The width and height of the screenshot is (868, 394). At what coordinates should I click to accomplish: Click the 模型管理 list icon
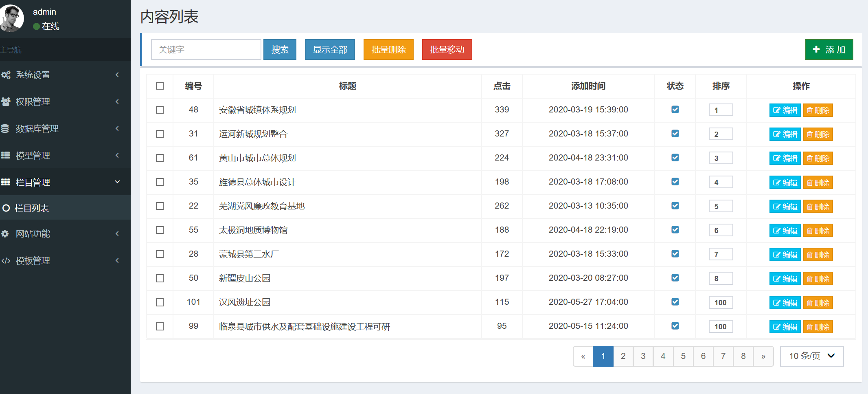(5, 155)
